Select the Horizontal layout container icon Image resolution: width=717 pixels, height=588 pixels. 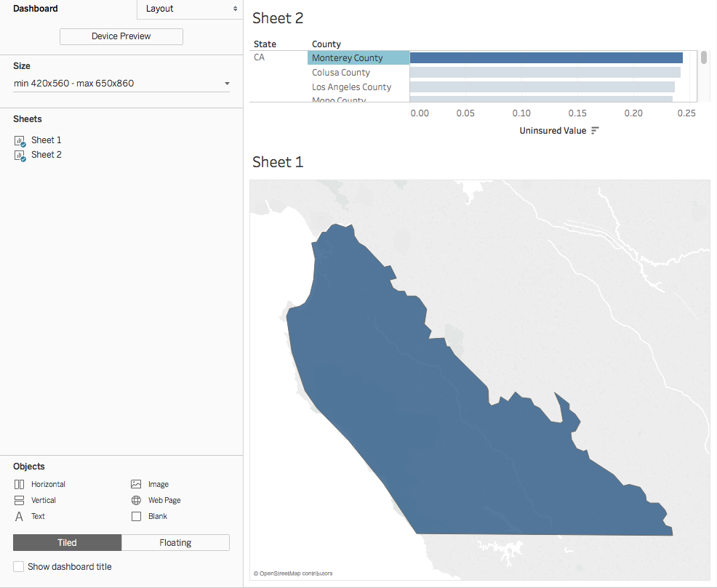click(x=20, y=484)
